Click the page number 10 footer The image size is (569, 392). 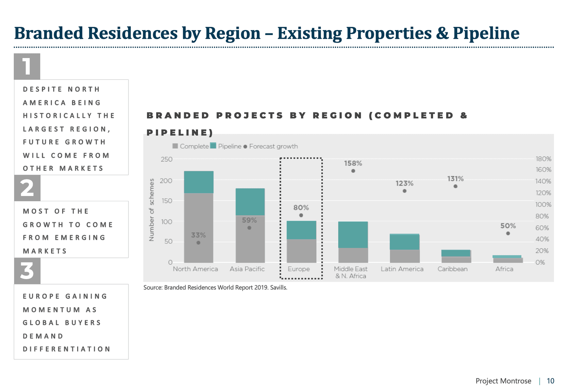pyautogui.click(x=550, y=381)
